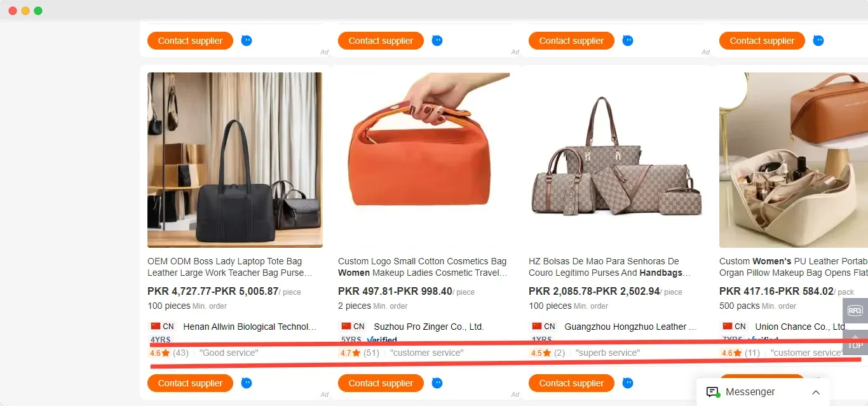Click the chat icon beside Guangzhou Hongzhuo's Contact supplier button
The height and width of the screenshot is (406, 868).
[628, 383]
